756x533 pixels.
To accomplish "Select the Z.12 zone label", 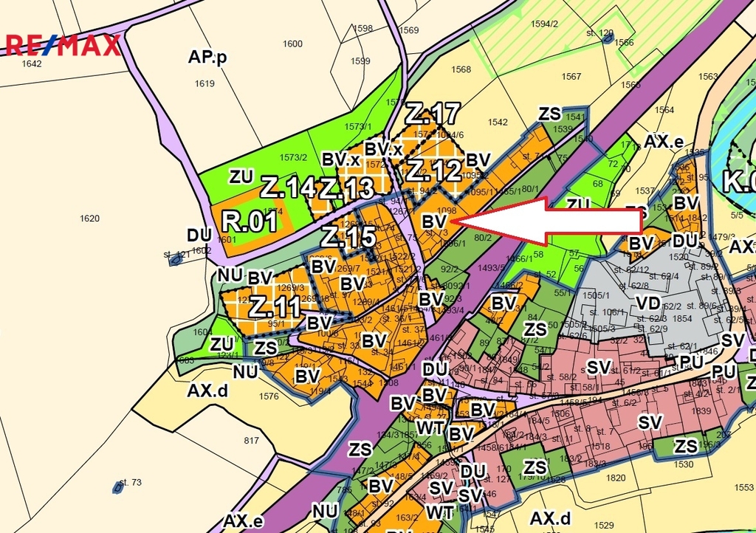I will click(434, 171).
